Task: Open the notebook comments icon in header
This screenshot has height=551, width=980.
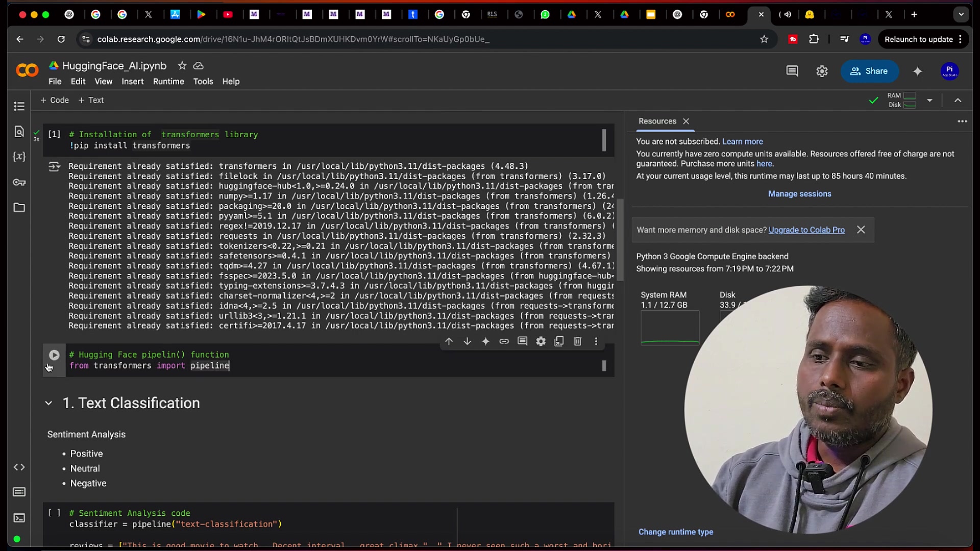Action: tap(792, 71)
